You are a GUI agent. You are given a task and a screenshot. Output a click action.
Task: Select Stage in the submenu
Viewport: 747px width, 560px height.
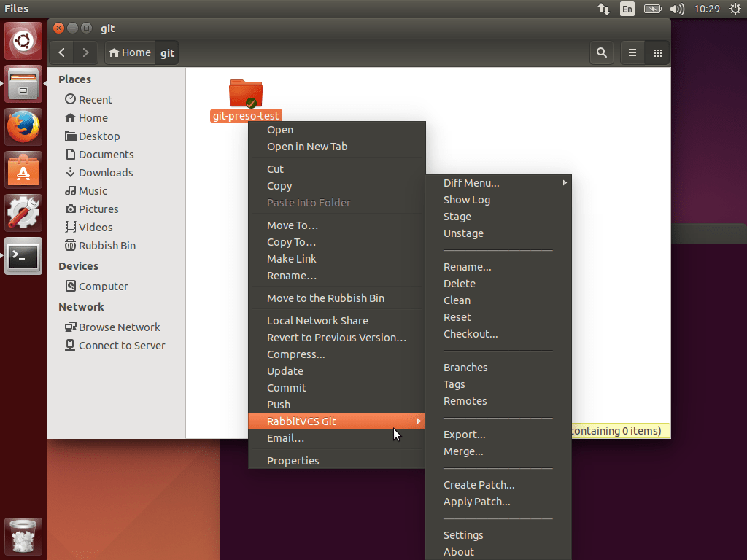(x=498, y=216)
